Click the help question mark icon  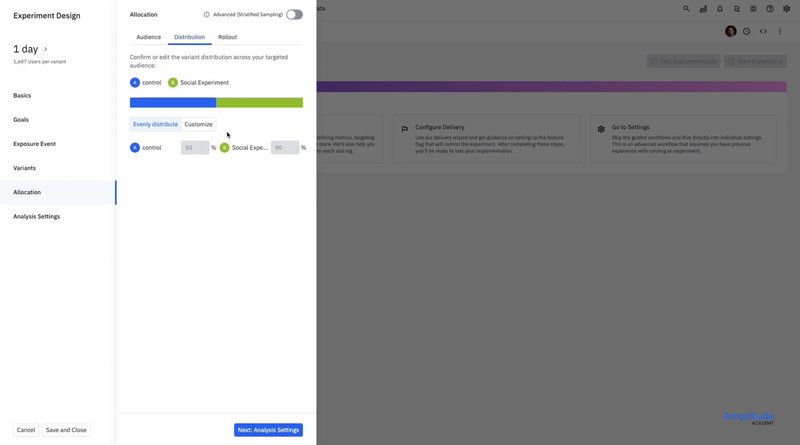click(x=771, y=8)
